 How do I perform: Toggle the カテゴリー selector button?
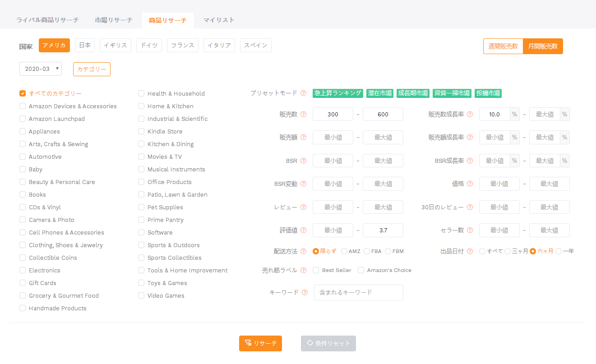[x=92, y=69]
